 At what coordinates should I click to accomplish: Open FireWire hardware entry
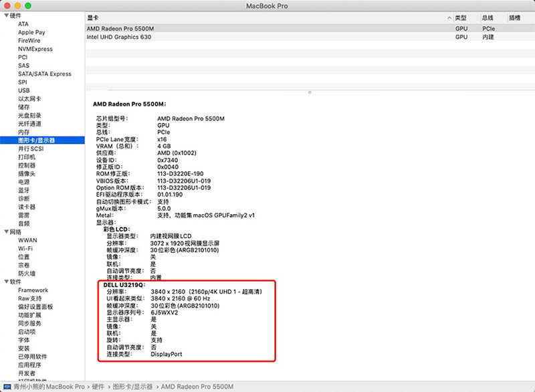pos(29,40)
